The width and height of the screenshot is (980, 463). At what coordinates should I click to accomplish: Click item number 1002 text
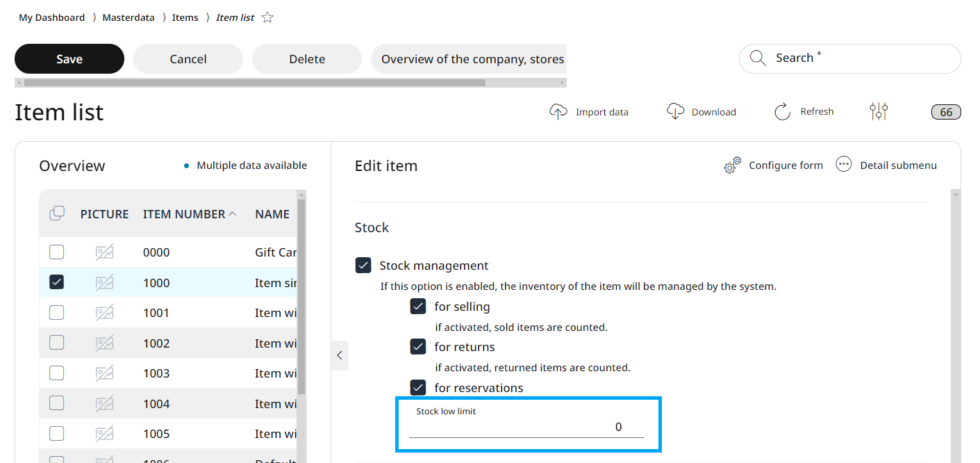point(156,343)
